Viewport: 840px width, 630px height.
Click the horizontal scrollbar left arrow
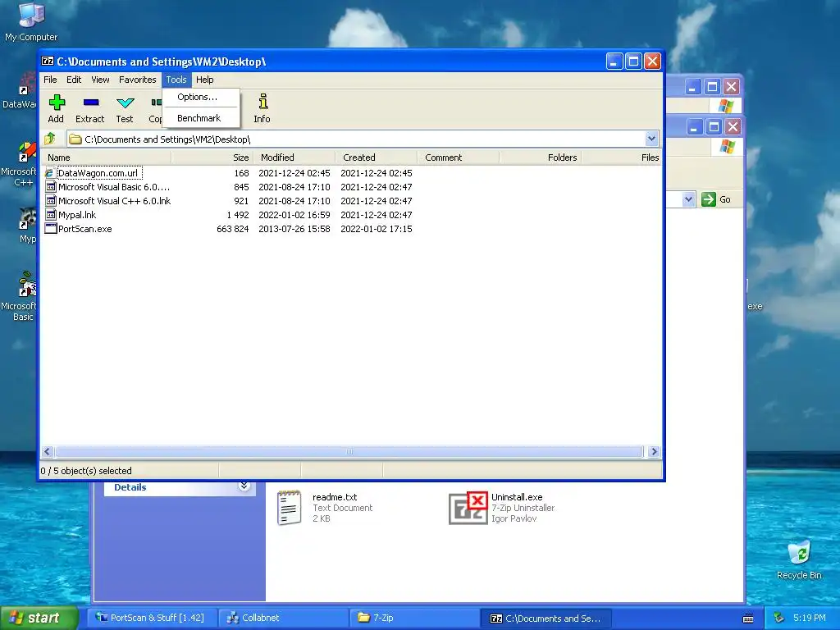pyautogui.click(x=47, y=452)
